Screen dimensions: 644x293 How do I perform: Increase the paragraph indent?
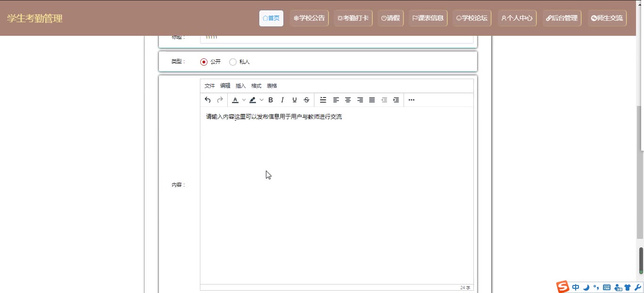point(396,100)
